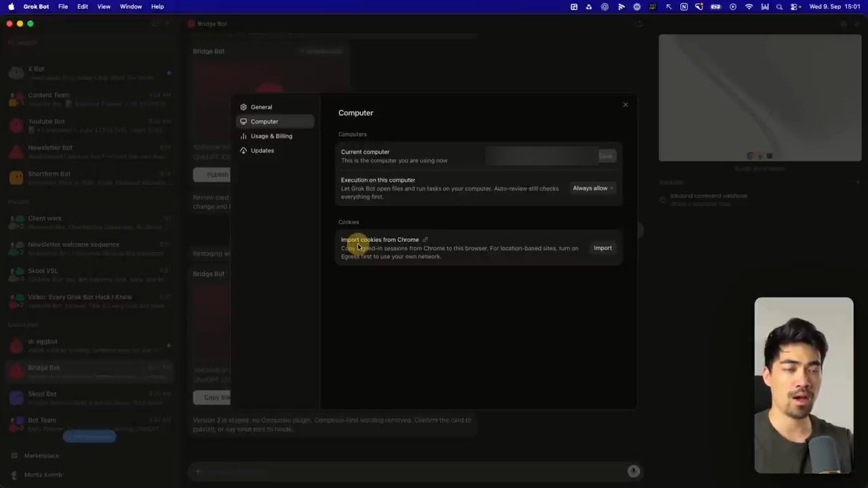Open the Apple menu
Viewport: 868px width, 488px height.
(x=11, y=6)
